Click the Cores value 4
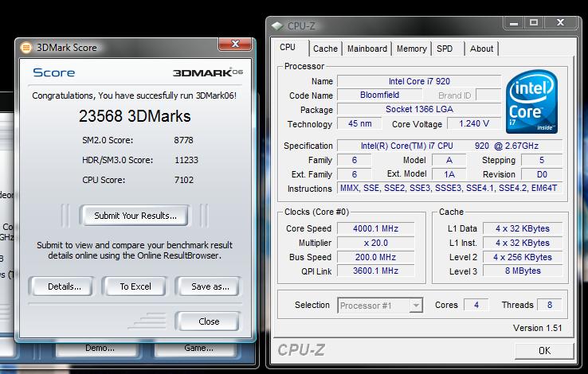Image resolution: width=588 pixels, height=374 pixels. coord(476,305)
